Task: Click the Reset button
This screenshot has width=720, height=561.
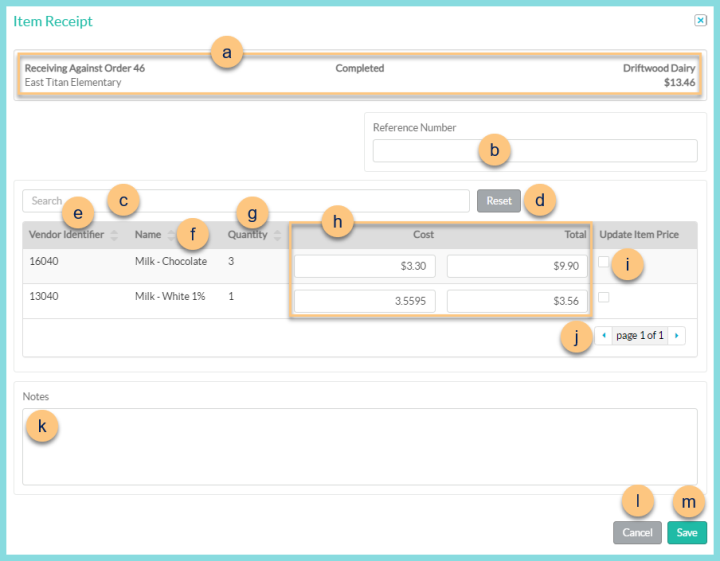Action: coord(499,201)
